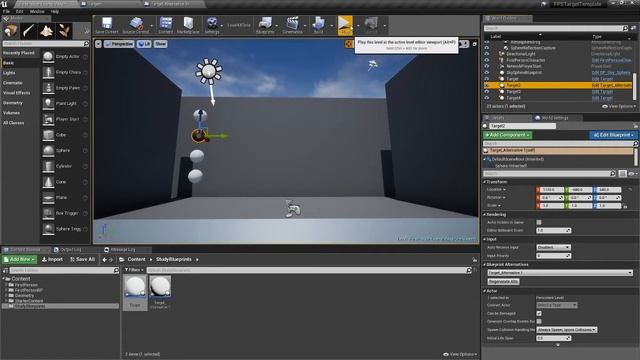Toggle Actor Hidden In Game checkbox

tap(539, 222)
